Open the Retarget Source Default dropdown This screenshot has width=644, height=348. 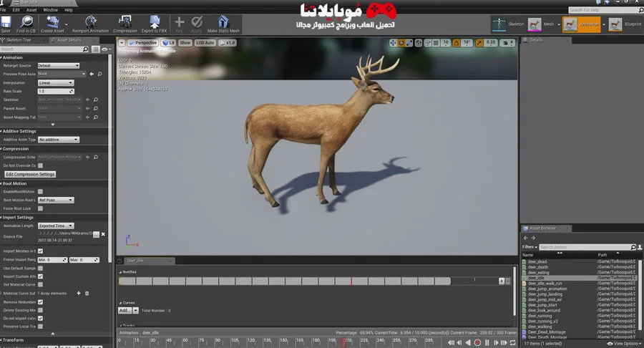click(x=59, y=65)
